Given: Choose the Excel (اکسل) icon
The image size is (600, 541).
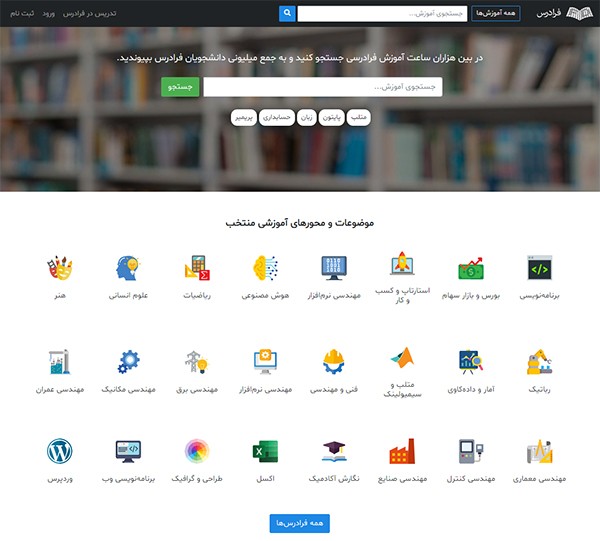Looking at the screenshot, I should 265,451.
